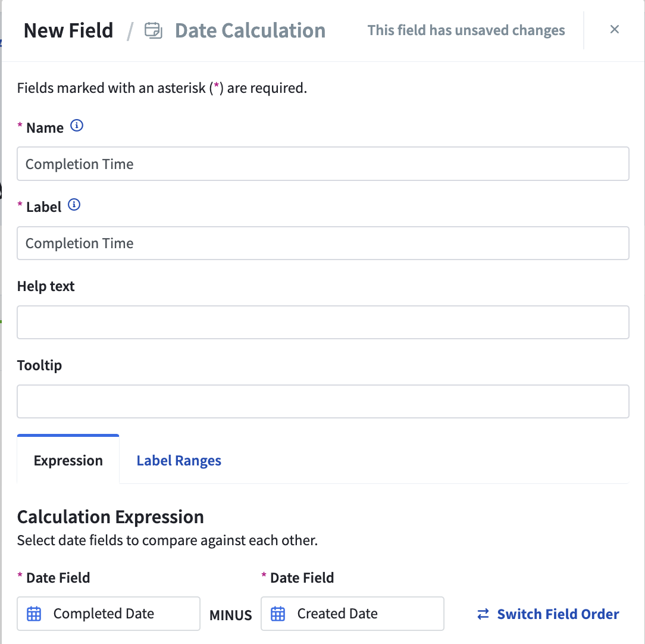The image size is (645, 644).
Task: Click the Date Calculation heading text
Action: pos(250,30)
